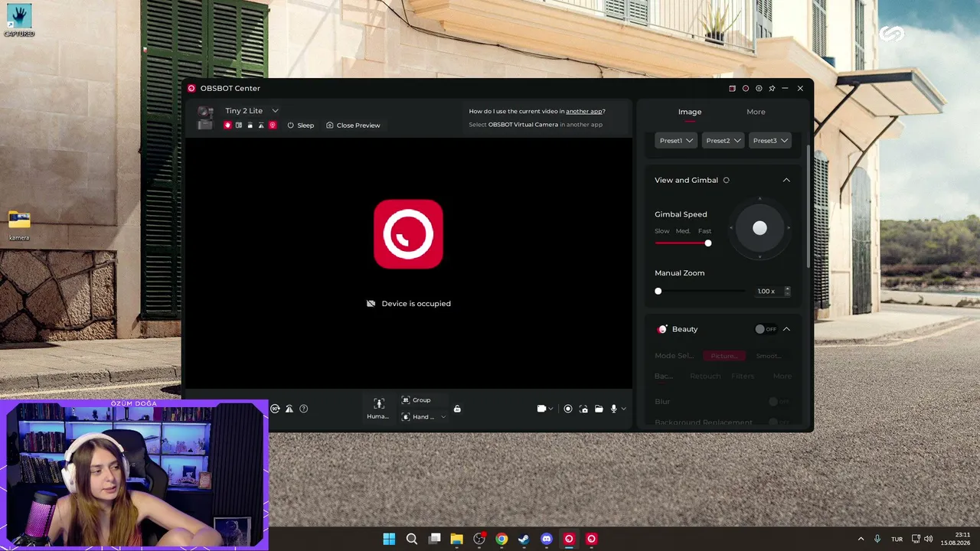Open Discord from the taskbar
This screenshot has height=551, width=980.
[x=546, y=539]
